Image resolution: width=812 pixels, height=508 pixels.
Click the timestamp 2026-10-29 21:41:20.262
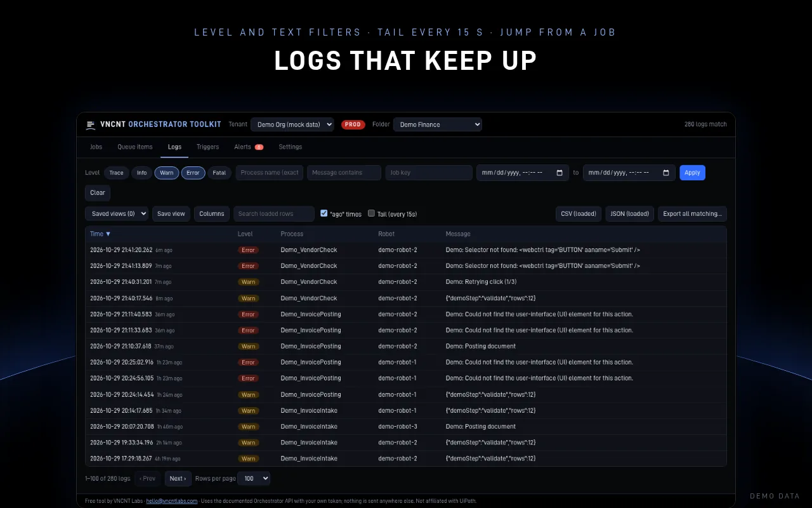tap(121, 250)
